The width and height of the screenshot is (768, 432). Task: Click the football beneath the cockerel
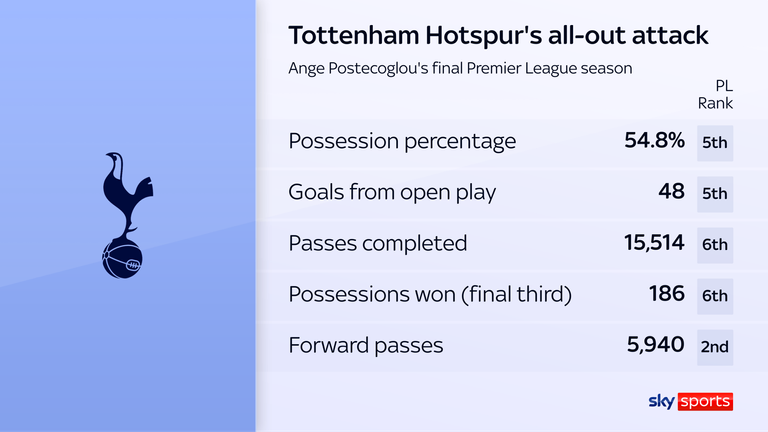(x=122, y=261)
